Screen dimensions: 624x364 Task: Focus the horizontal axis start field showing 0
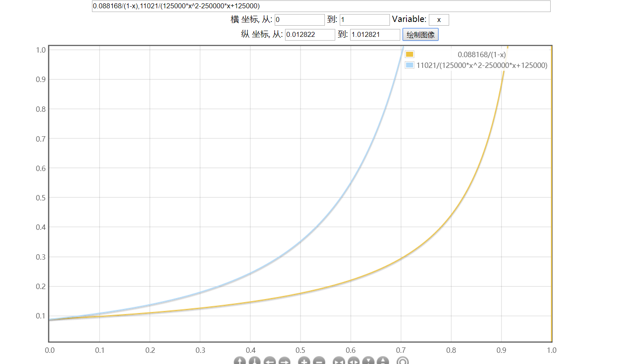point(299,20)
